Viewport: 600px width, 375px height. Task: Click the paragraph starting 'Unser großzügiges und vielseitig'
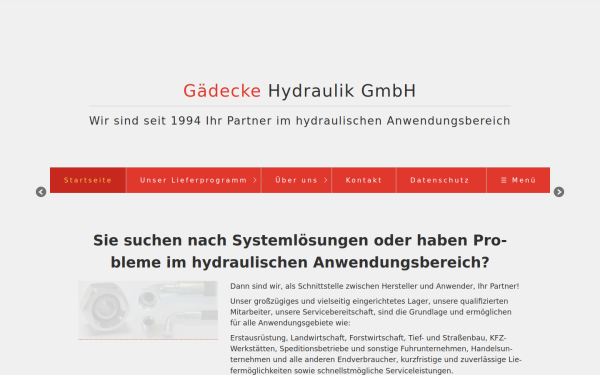point(371,312)
